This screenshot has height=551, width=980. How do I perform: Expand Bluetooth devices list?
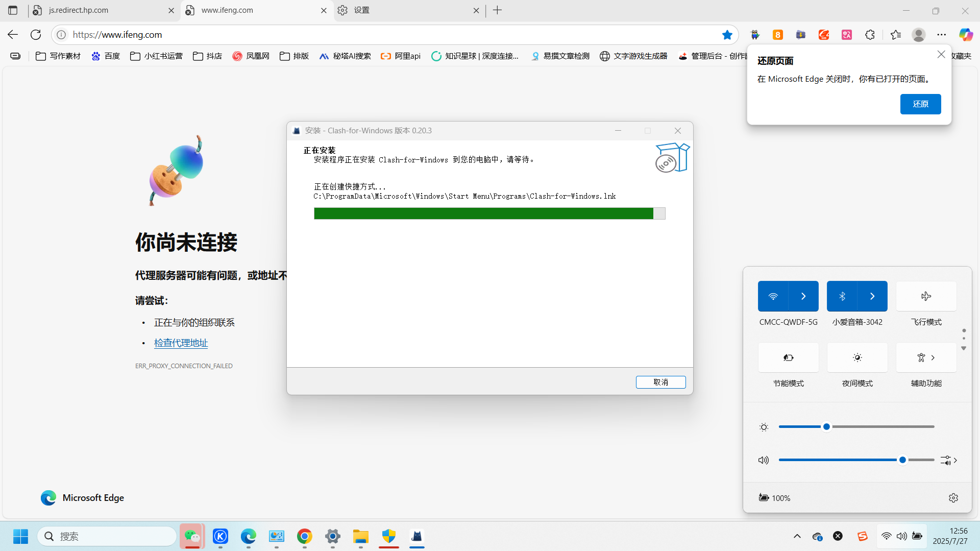[872, 296]
